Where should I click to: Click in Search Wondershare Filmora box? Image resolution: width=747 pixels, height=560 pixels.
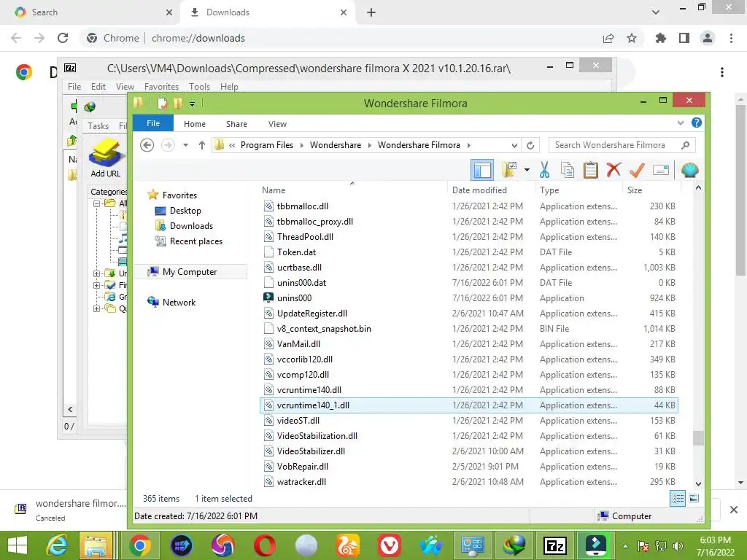pyautogui.click(x=622, y=145)
